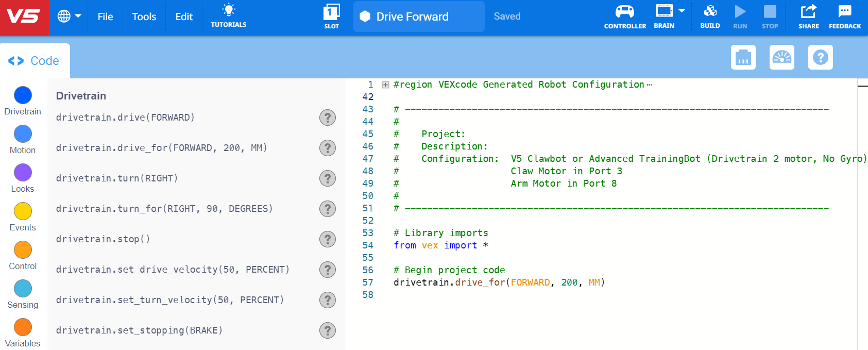Open the Devices robot configuration icon
The height and width of the screenshot is (350, 868).
[x=743, y=57]
